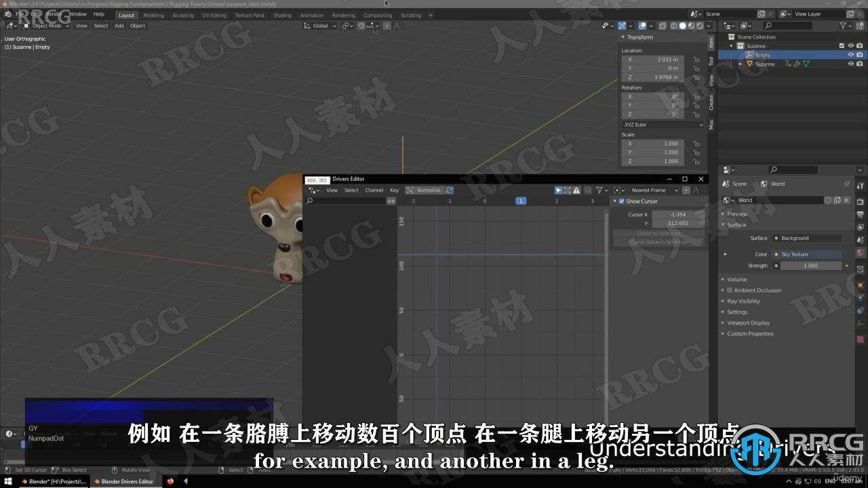The height and width of the screenshot is (488, 868).
Task: Open XYZ Euler rotation mode dropdown
Action: 663,125
